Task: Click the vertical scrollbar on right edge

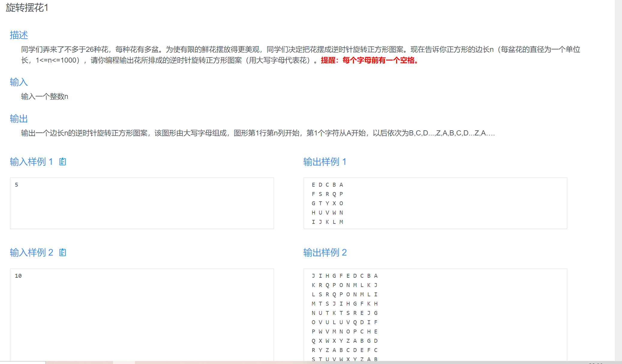Action: tap(618, 180)
